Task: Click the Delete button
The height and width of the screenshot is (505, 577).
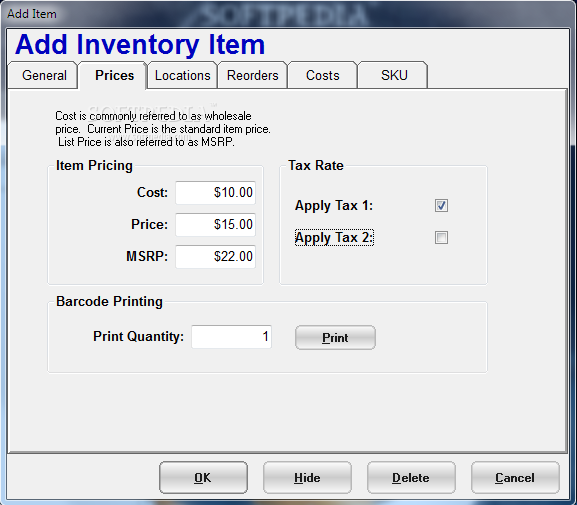Action: coord(411,477)
